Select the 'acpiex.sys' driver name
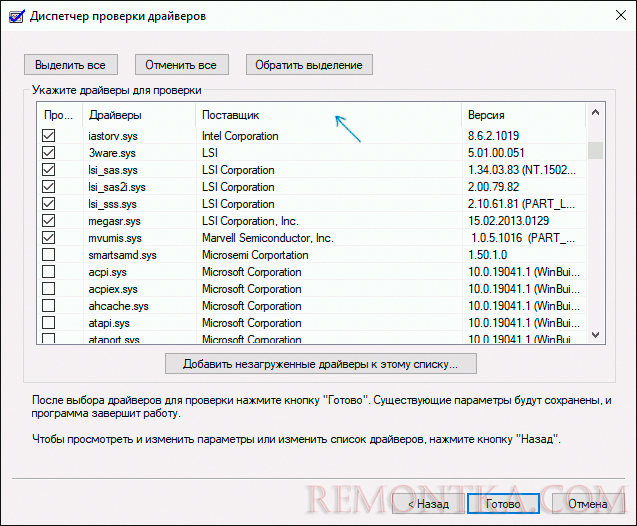637x526 pixels. click(113, 289)
